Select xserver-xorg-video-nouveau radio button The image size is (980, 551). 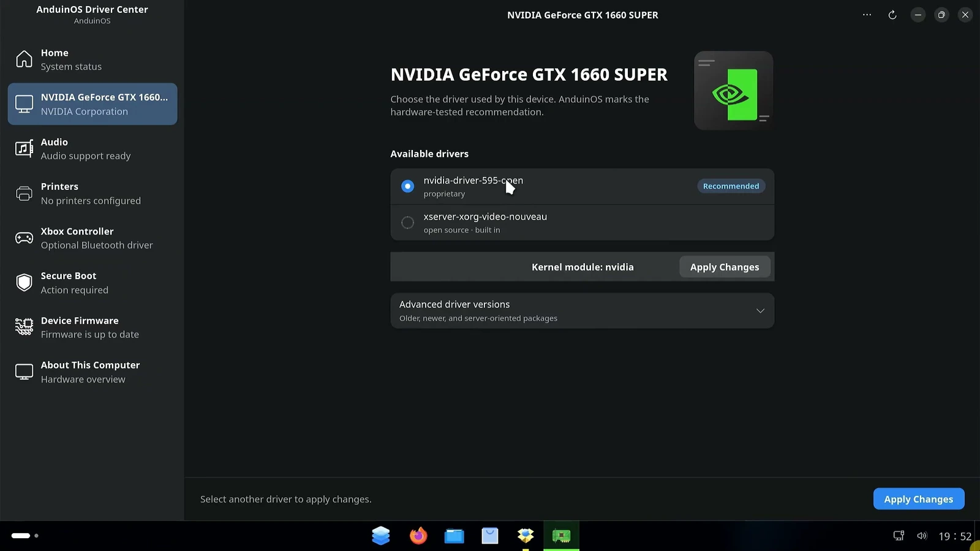[x=407, y=223]
